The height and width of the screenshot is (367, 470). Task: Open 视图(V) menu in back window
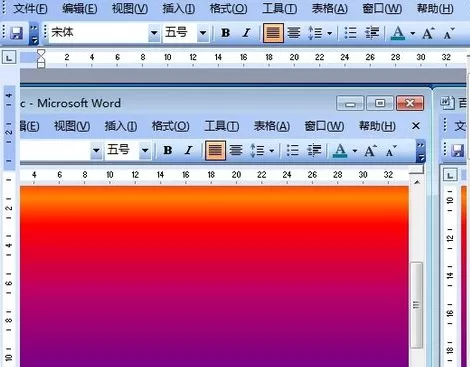pyautogui.click(x=130, y=8)
